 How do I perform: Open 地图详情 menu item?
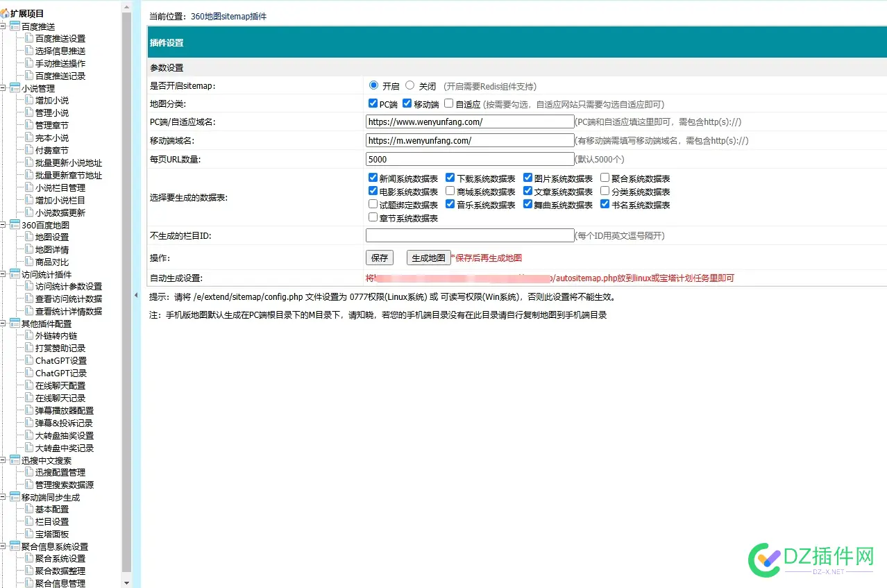(52, 249)
